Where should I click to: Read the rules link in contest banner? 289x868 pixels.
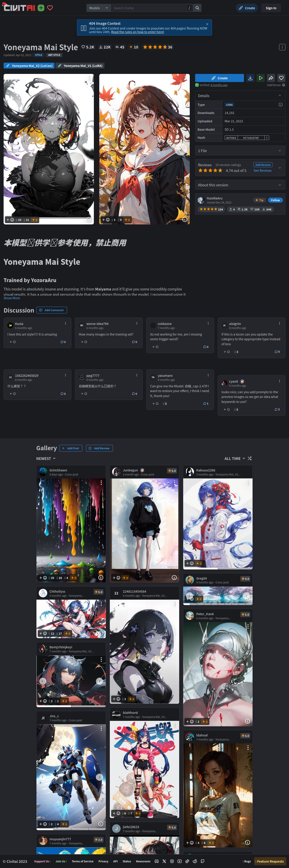138,32
